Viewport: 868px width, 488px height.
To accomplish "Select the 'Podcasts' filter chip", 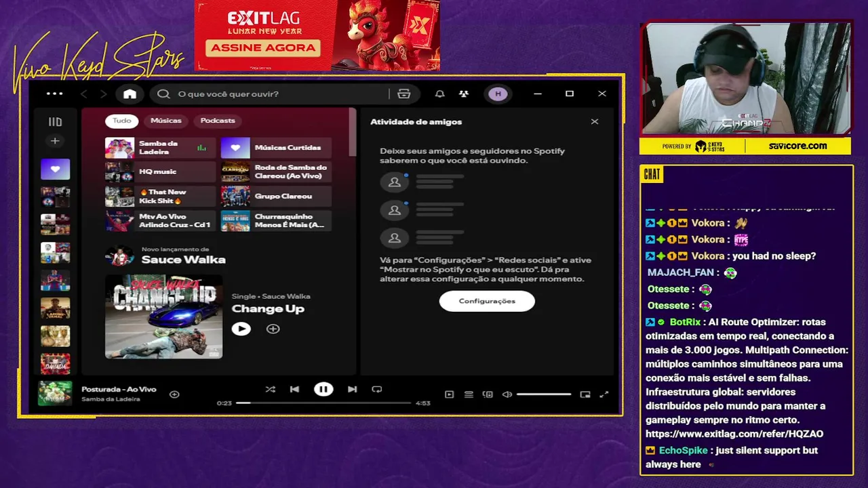I will coord(218,121).
